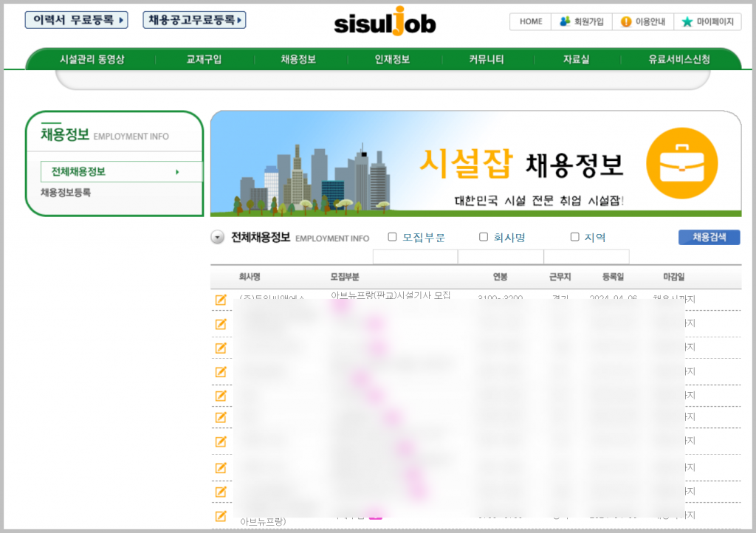This screenshot has width=756, height=533.
Task: Open the 자료실 menu
Action: pyautogui.click(x=576, y=59)
